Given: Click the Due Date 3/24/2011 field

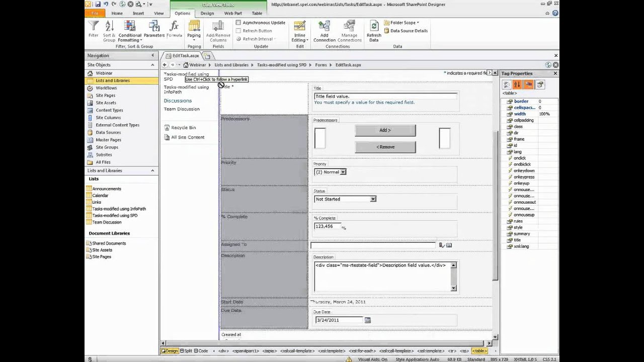Looking at the screenshot, I should coord(339,320).
